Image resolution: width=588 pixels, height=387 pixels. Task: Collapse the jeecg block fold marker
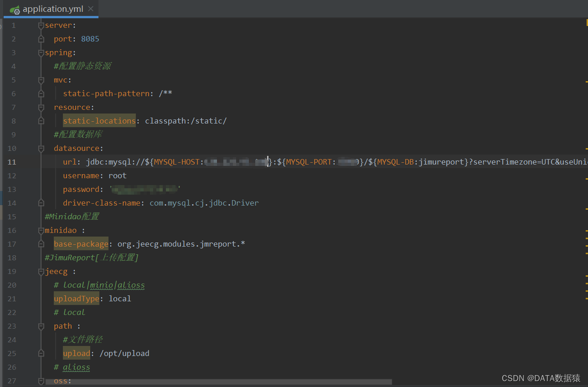click(x=41, y=272)
